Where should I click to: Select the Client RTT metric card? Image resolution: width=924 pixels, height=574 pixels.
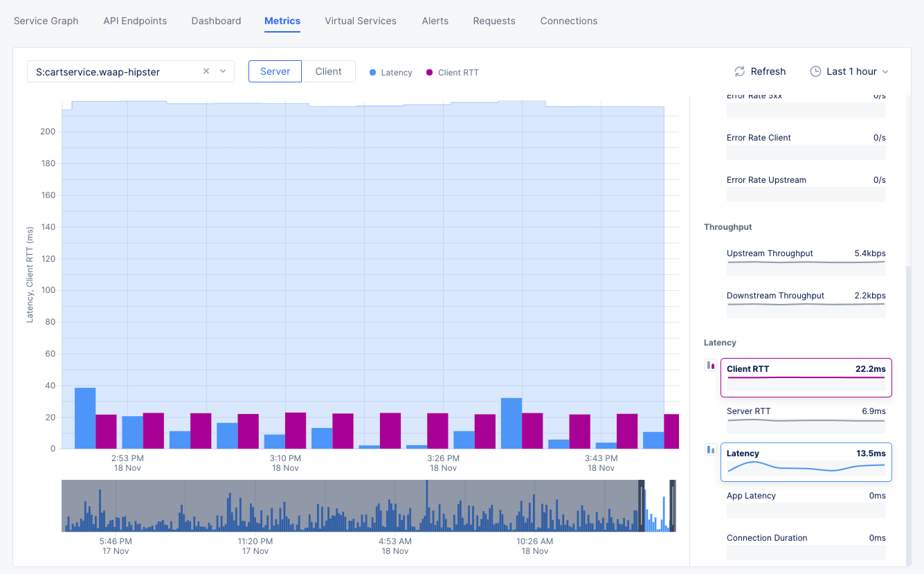click(x=806, y=377)
